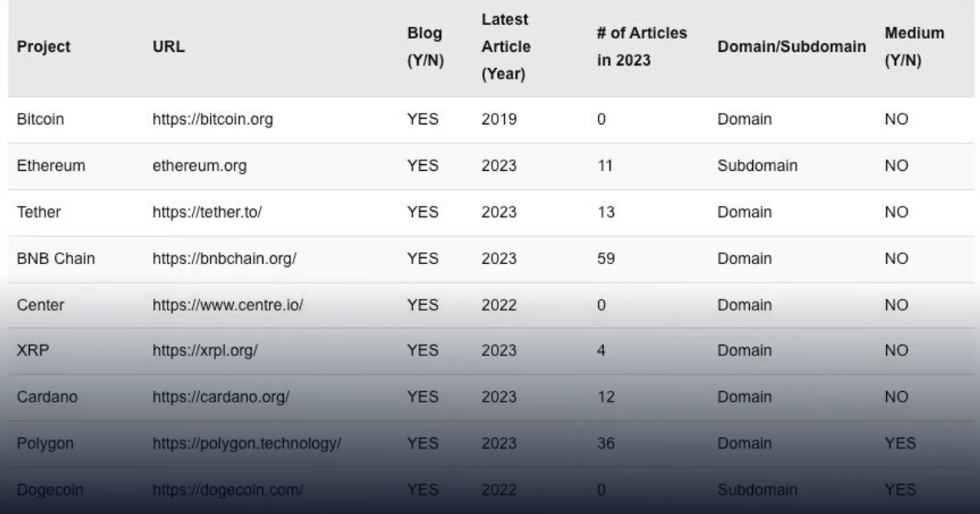Click Polygon's Medium YES value
The width and height of the screenshot is (980, 514).
coord(900,443)
